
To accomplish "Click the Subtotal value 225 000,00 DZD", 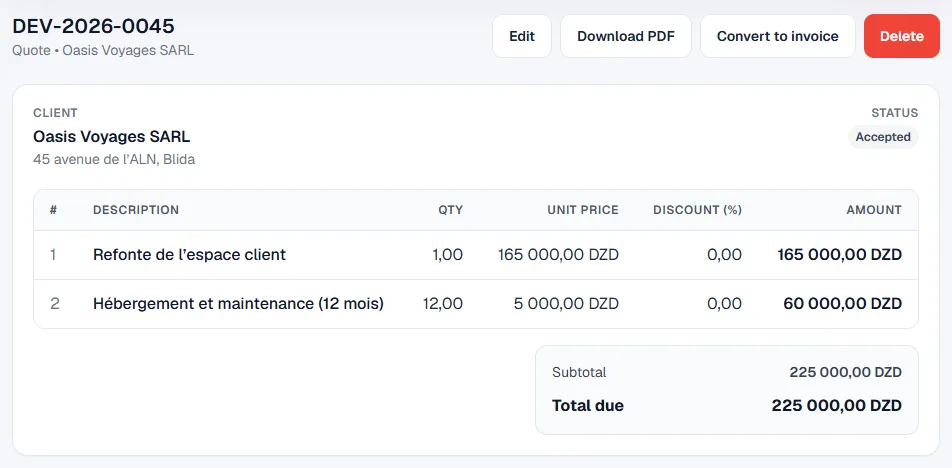I will coord(845,372).
